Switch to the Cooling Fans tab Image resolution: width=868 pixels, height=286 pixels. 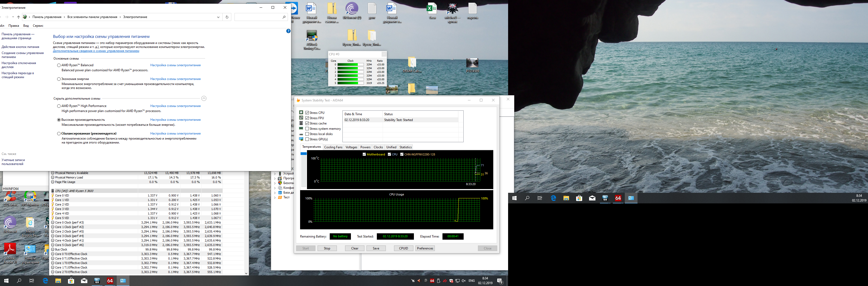pyautogui.click(x=333, y=147)
